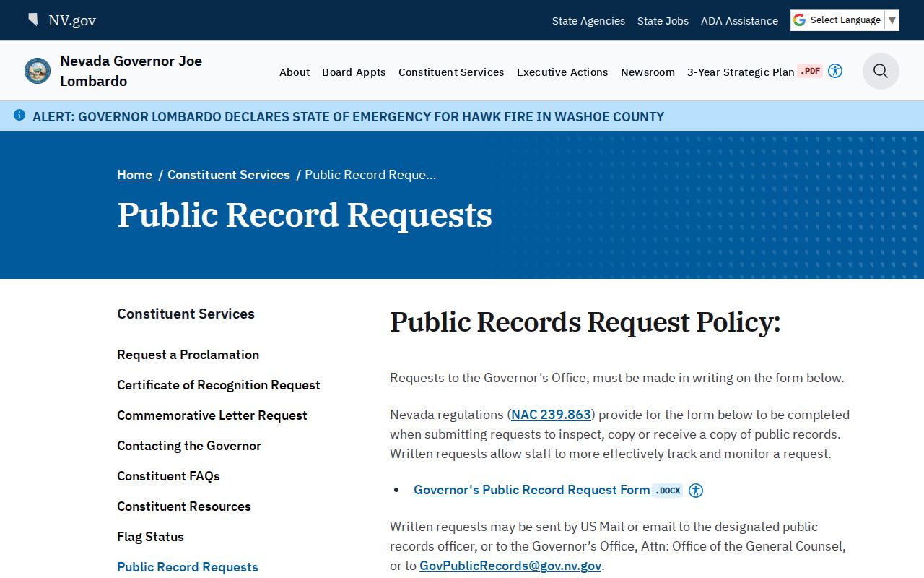Open Request a Proclamation sidebar link
The image size is (924, 578).
tap(188, 355)
